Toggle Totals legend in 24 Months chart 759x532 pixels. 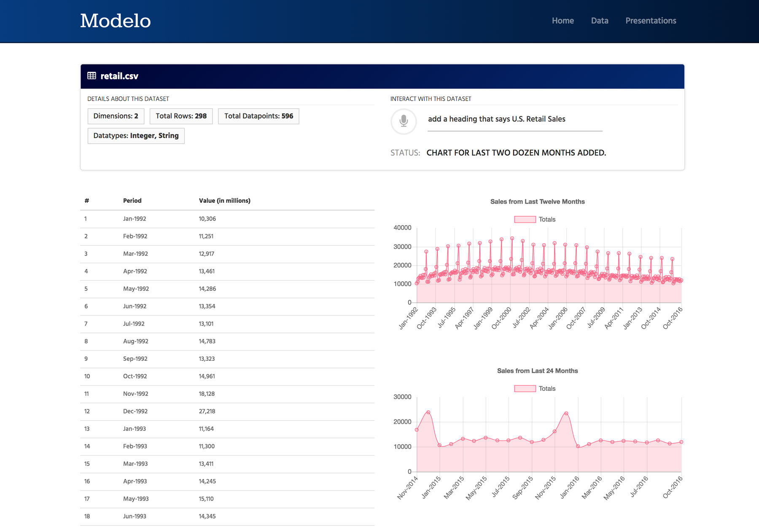click(535, 388)
